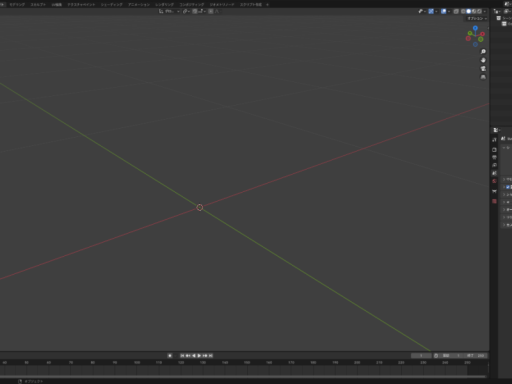Toggle the blue checkbox in scene properties
The image size is (512, 384).
508,187
